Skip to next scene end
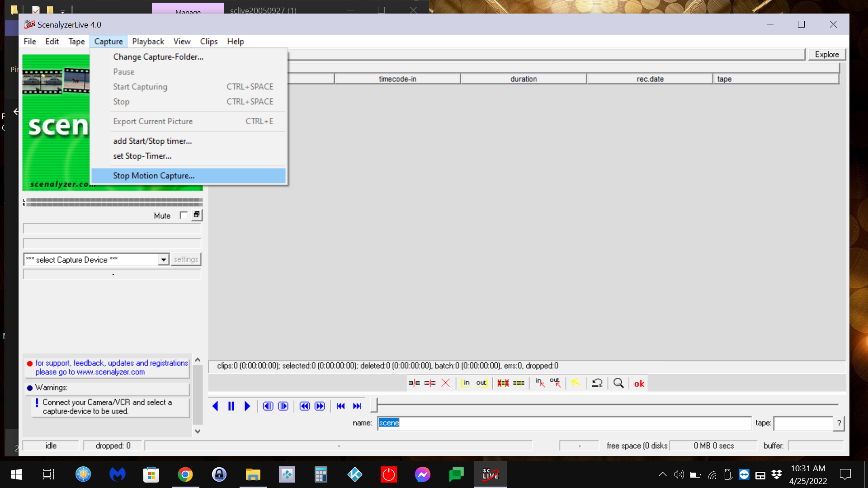This screenshot has height=488, width=868. (x=357, y=406)
